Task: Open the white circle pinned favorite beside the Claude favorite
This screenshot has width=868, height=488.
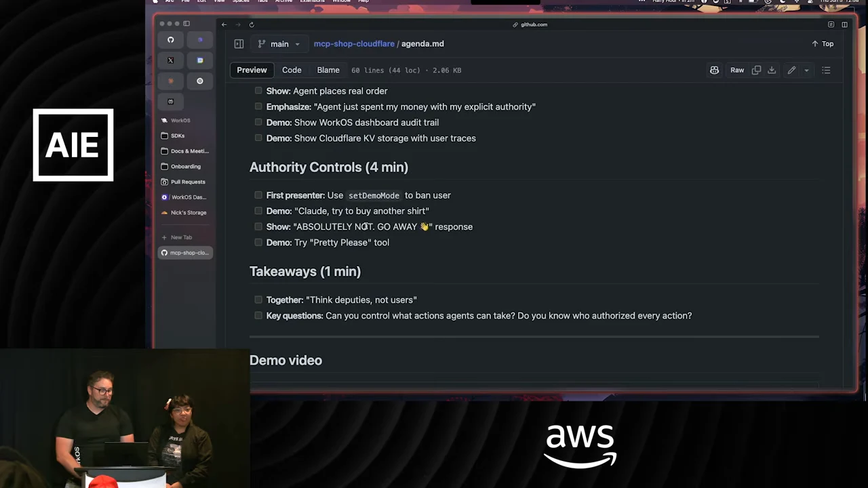Action: click(x=200, y=81)
